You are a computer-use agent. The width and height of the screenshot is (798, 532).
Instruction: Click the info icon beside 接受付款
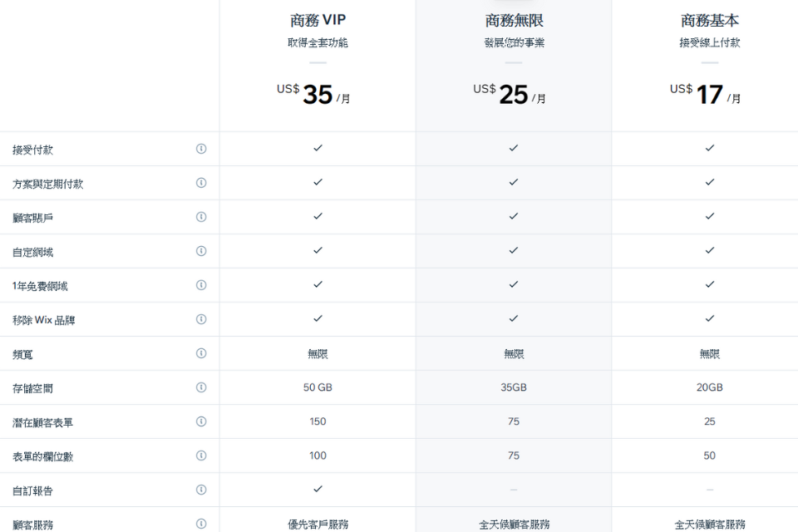tap(200, 148)
